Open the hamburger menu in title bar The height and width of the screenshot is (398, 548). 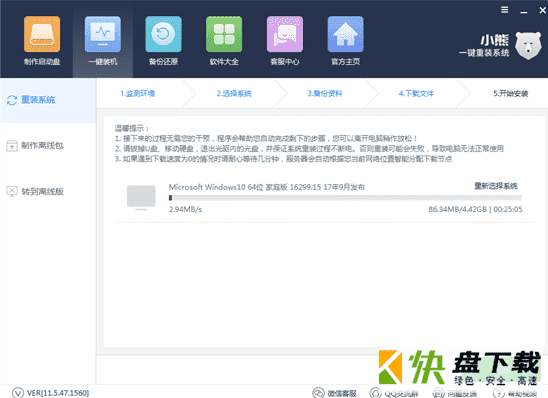(x=504, y=10)
